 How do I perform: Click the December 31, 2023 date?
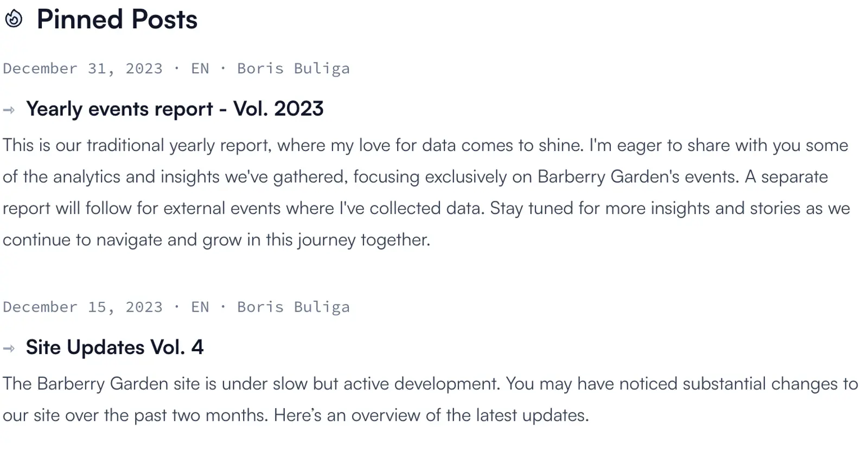pos(82,68)
